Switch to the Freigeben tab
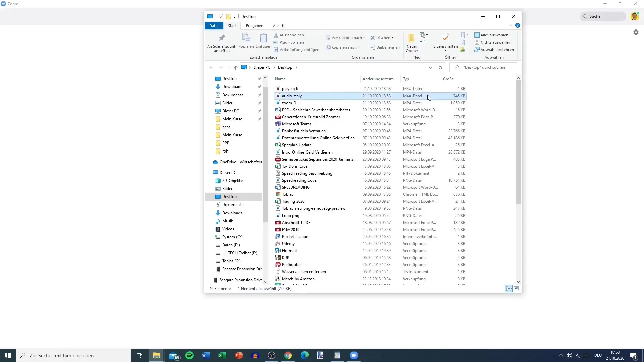The width and height of the screenshot is (644, 362). tap(254, 26)
